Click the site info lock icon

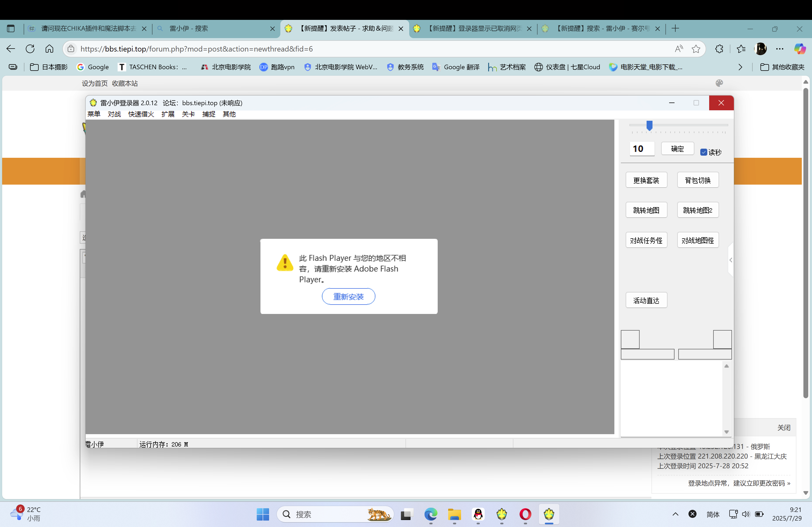pos(71,49)
